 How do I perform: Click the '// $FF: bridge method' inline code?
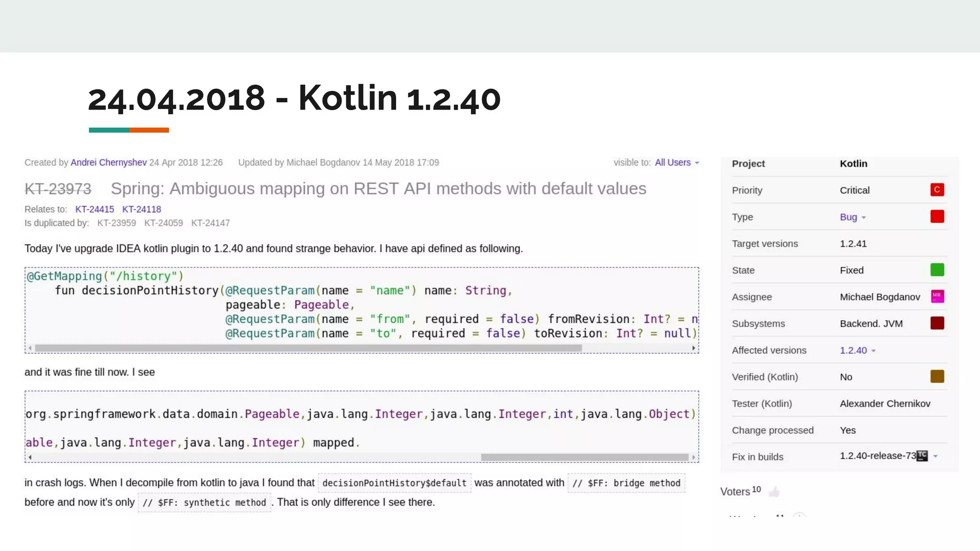(626, 483)
